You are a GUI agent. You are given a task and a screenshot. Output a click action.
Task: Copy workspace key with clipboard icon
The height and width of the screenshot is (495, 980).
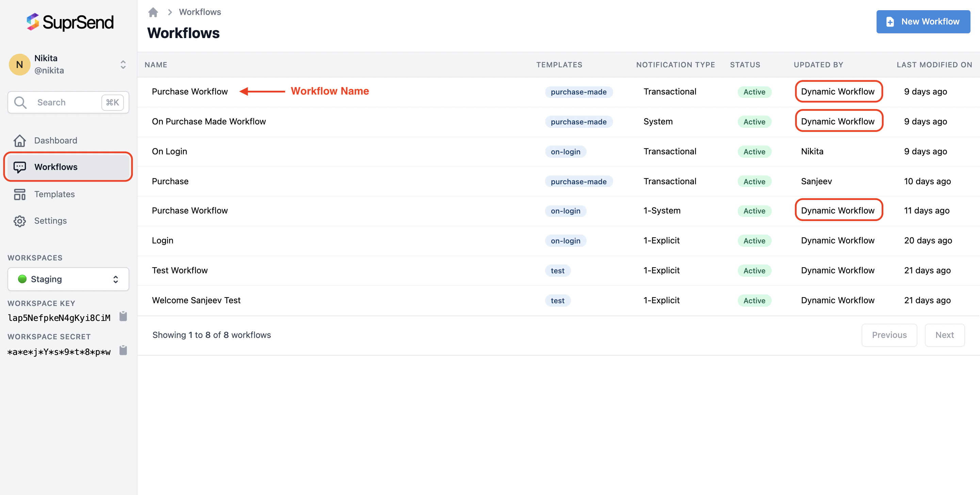click(123, 316)
